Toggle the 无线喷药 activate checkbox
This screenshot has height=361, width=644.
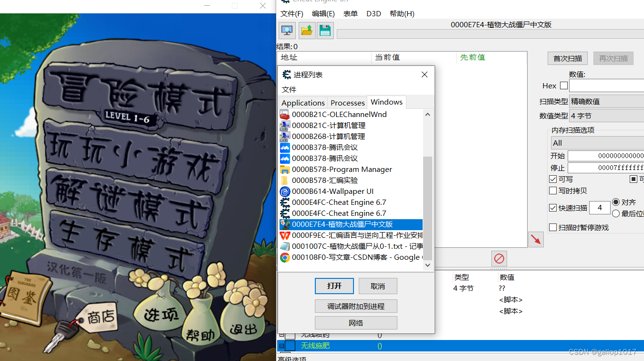point(290,336)
